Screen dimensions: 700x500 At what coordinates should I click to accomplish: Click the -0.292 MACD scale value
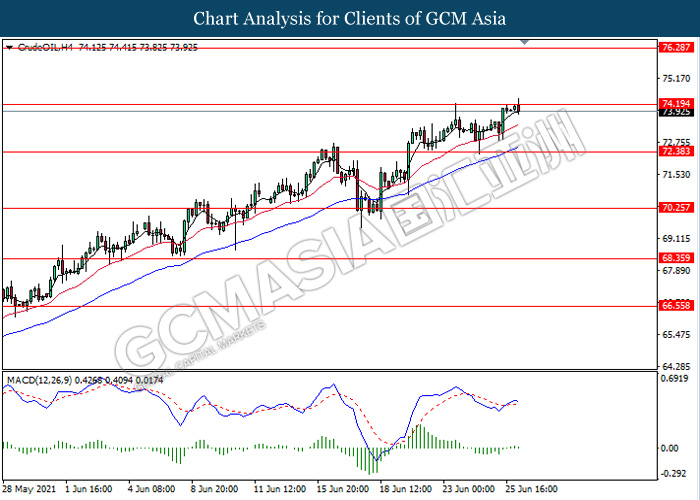point(673,474)
